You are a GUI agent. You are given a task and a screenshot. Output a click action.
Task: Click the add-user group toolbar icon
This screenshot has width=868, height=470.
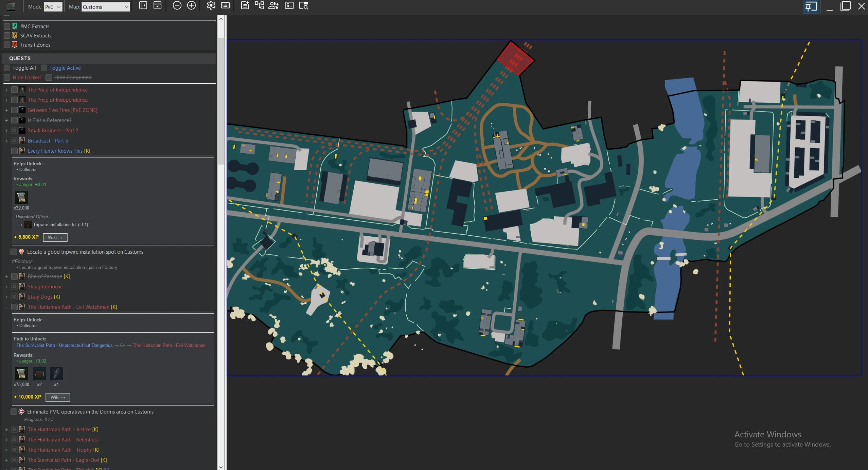pyautogui.click(x=273, y=5)
